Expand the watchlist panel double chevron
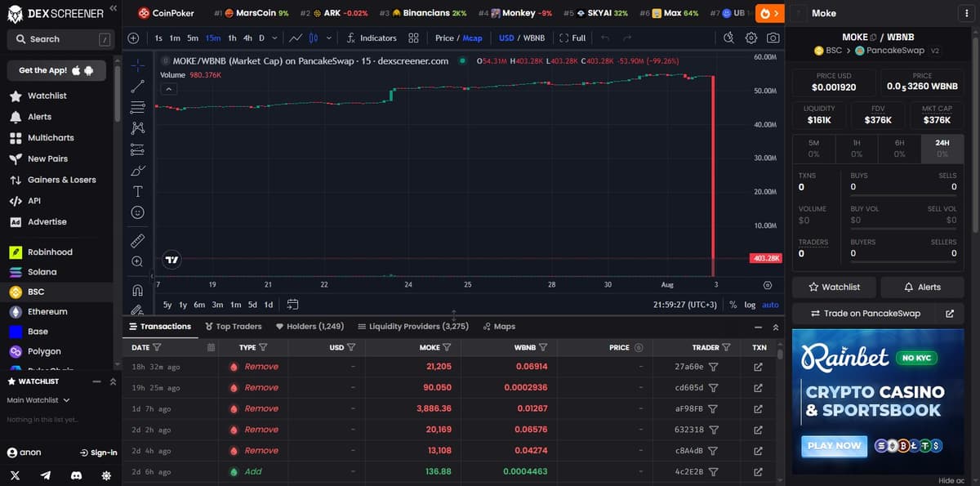 (x=113, y=381)
